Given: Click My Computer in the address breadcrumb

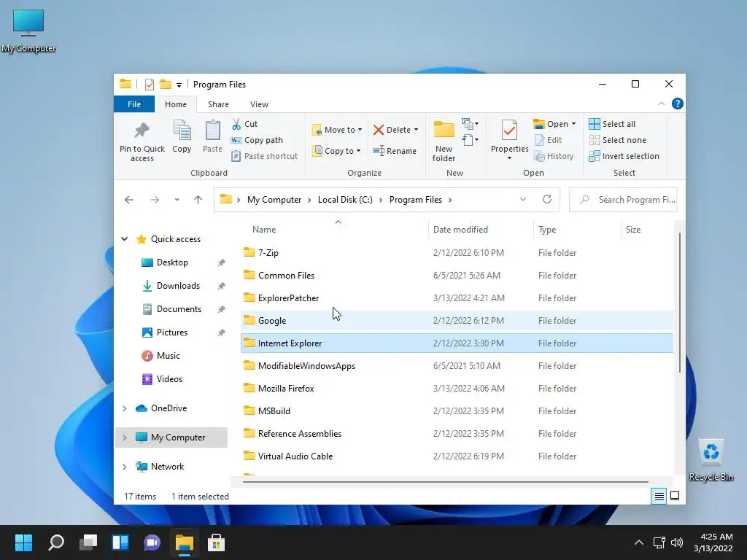Looking at the screenshot, I should [x=274, y=200].
